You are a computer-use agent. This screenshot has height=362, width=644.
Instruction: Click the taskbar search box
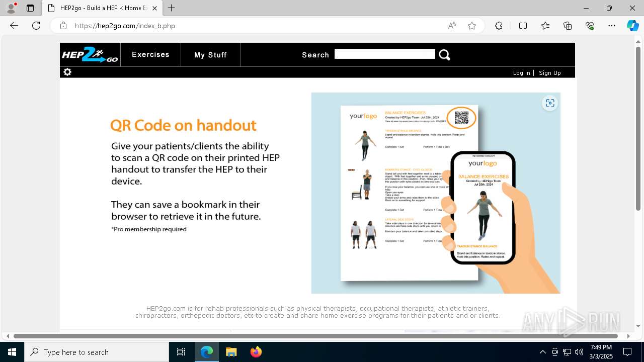pos(97,352)
